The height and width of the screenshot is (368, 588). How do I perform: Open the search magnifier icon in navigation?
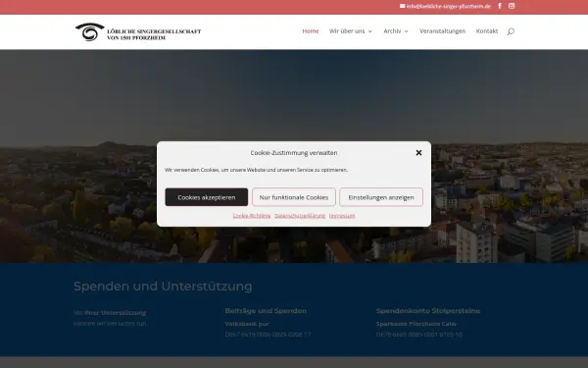click(511, 31)
